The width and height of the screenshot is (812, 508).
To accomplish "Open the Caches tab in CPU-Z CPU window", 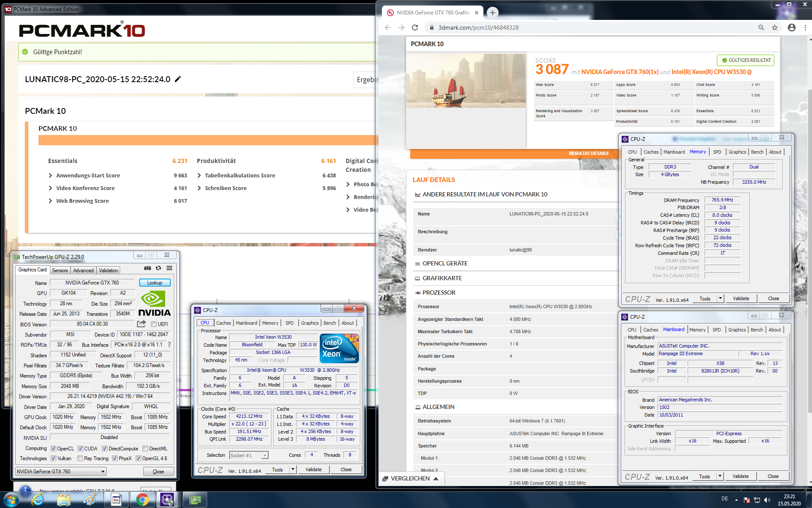I will pos(224,323).
